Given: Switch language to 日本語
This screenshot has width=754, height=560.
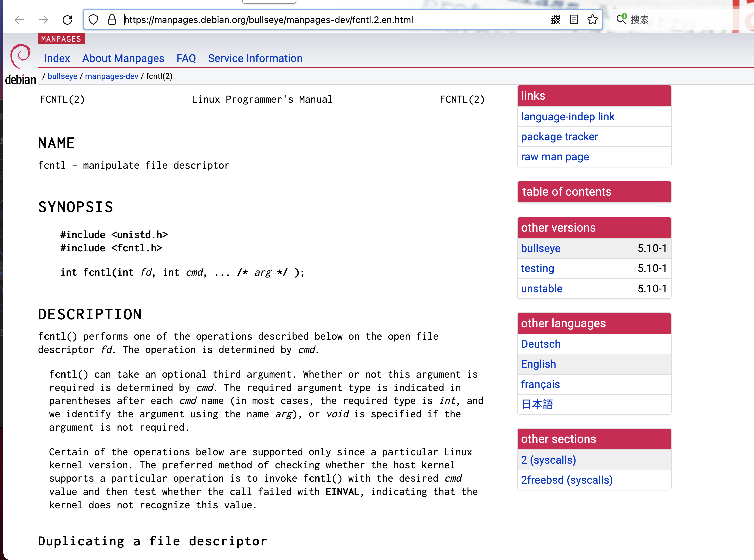Looking at the screenshot, I should pos(537,404).
